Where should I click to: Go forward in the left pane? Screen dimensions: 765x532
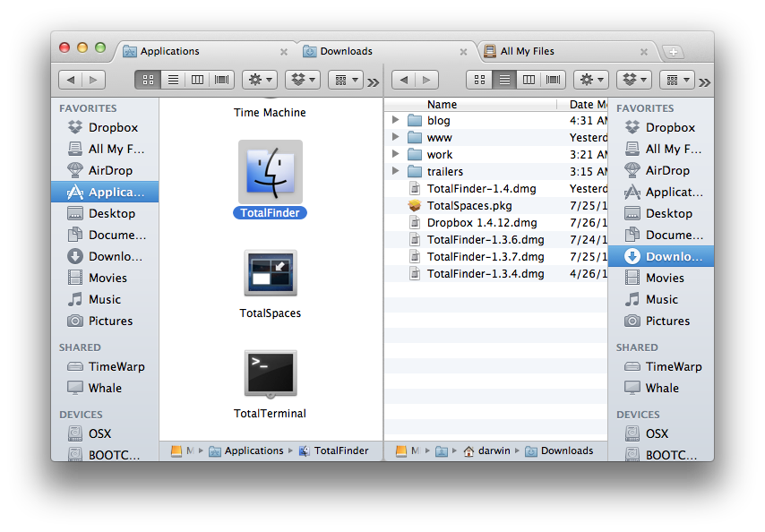pyautogui.click(x=94, y=80)
